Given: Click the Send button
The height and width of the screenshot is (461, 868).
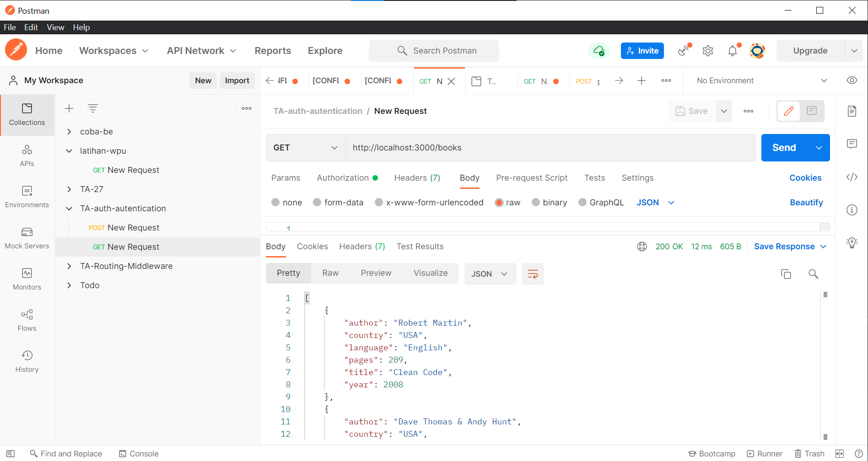Looking at the screenshot, I should click(784, 147).
